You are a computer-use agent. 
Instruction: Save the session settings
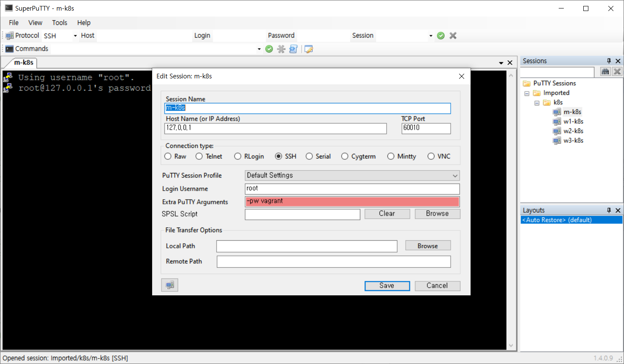pos(387,286)
